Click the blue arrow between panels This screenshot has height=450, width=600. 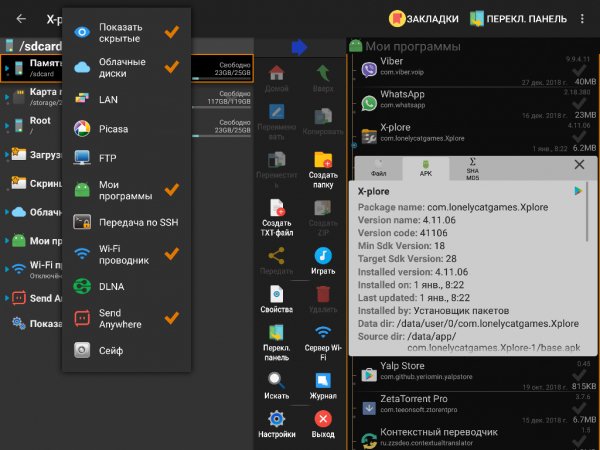[300, 47]
